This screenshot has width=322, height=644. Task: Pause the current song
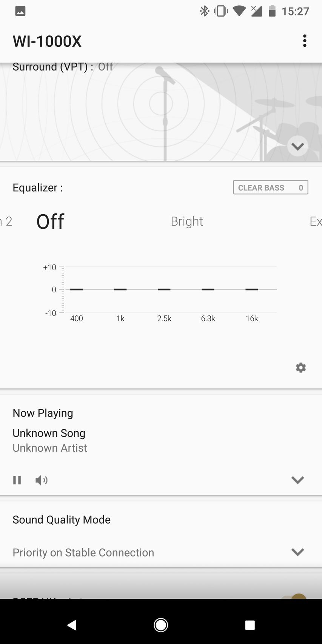pos(17,480)
